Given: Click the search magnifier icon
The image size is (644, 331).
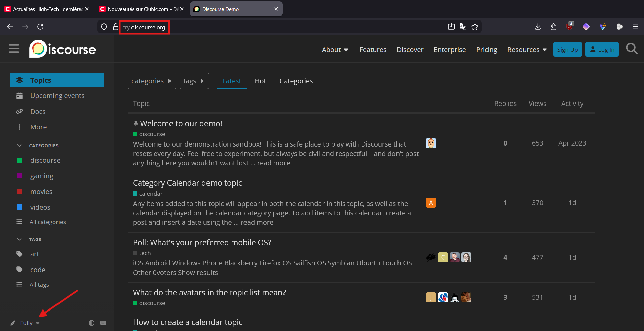Looking at the screenshot, I should pyautogui.click(x=631, y=49).
